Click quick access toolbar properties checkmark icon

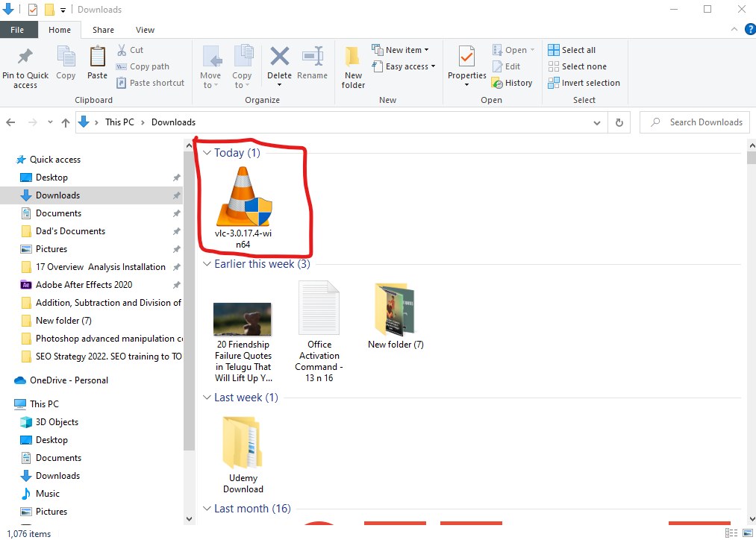tap(33, 10)
